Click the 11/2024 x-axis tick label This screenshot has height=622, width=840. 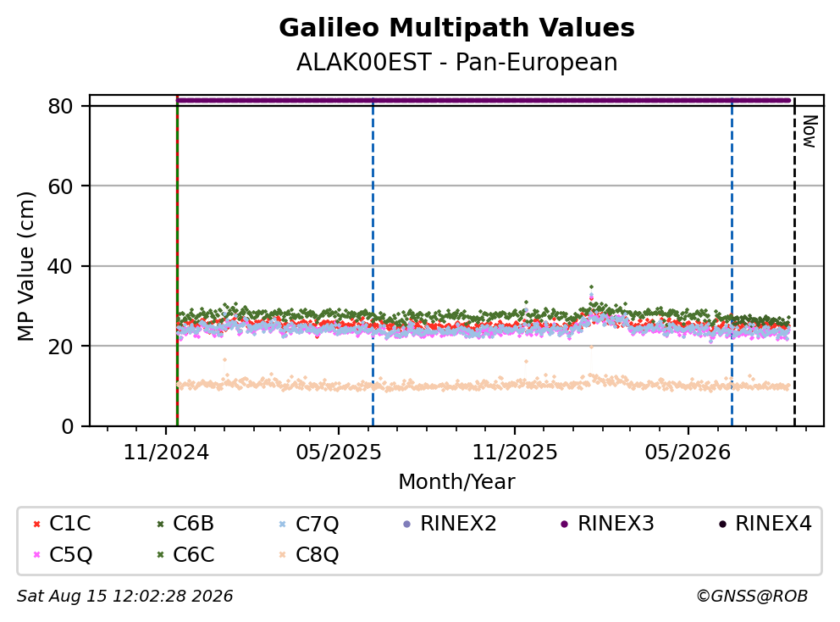[166, 453]
